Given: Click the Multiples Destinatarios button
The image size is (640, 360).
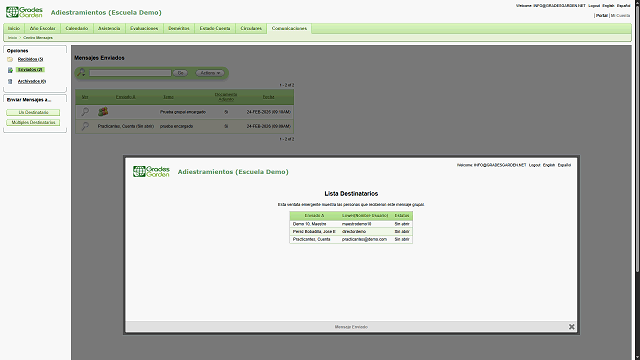Looking at the screenshot, I should tap(33, 122).
